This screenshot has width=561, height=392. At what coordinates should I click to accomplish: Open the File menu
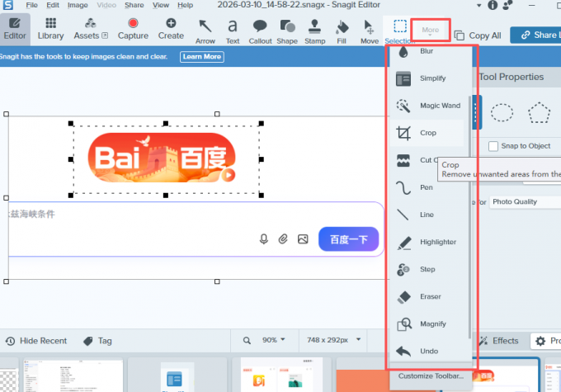coord(31,5)
